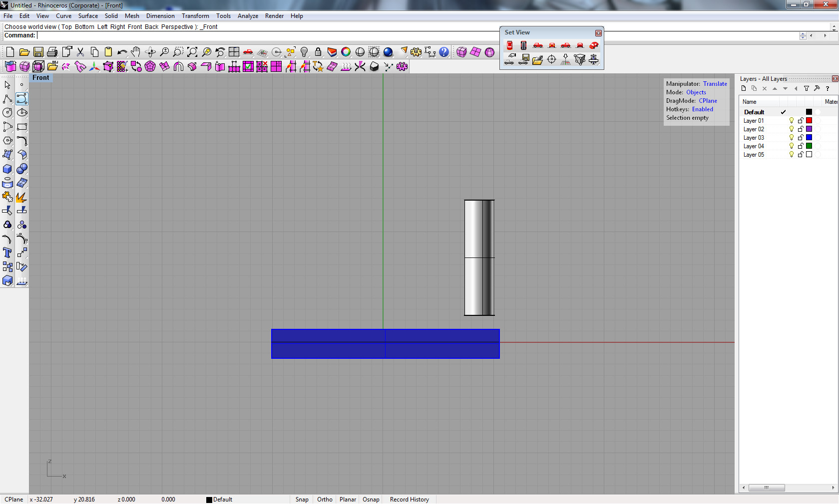The height and width of the screenshot is (504, 839).
Task: Select the Pan hand tool
Action: (136, 52)
